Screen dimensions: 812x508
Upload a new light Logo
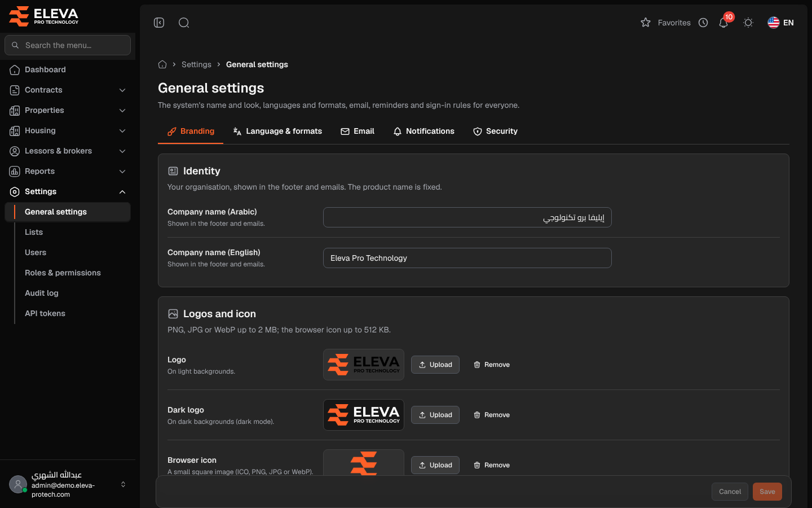click(x=435, y=365)
